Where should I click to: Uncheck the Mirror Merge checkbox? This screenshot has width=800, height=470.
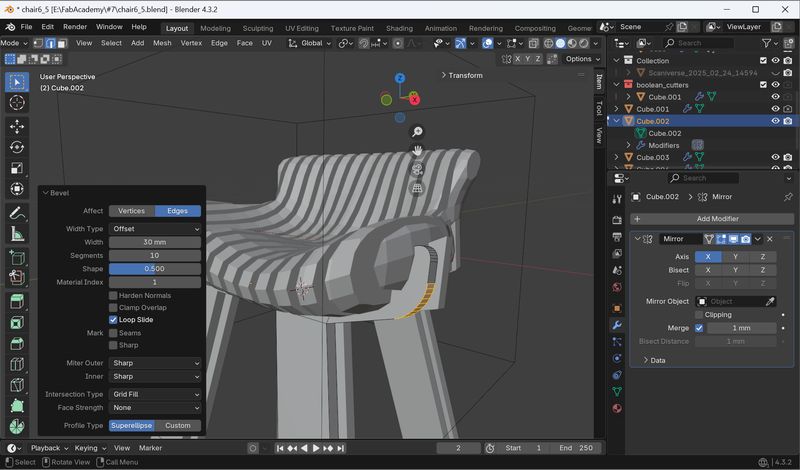pyautogui.click(x=699, y=328)
